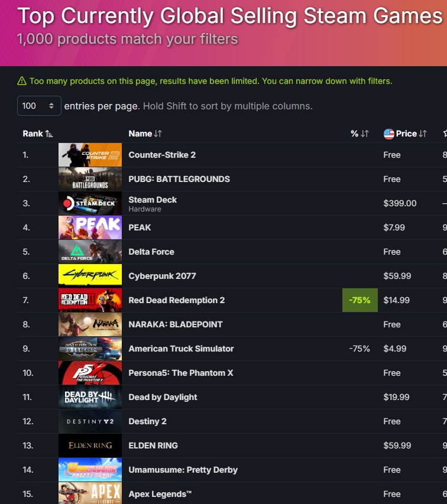Sort table by % discount column header
The height and width of the screenshot is (504, 447).
(x=359, y=134)
